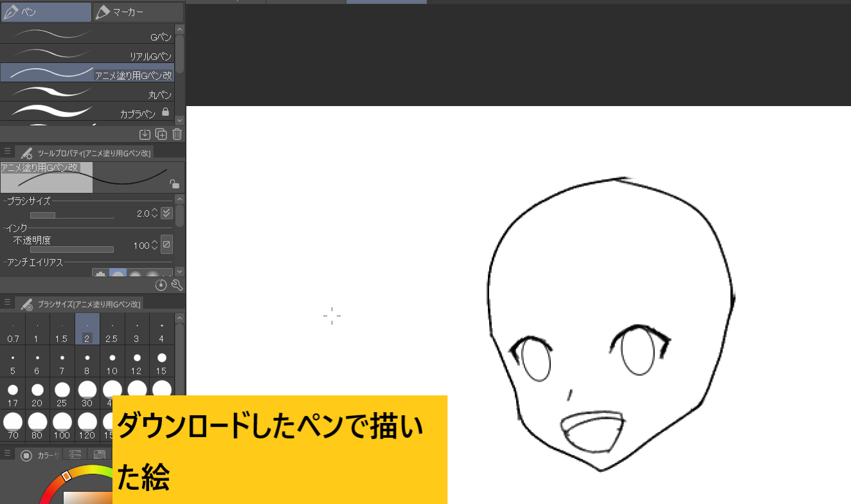Toggle opacity dynamics button beside 100
This screenshot has width=851, height=504.
pos(166,245)
